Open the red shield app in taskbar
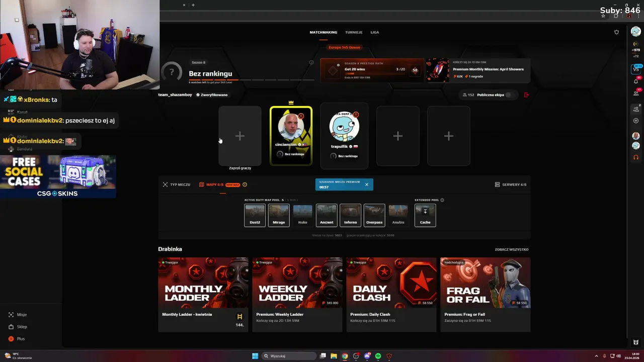Image resolution: width=644 pixels, height=362 pixels. [389, 356]
